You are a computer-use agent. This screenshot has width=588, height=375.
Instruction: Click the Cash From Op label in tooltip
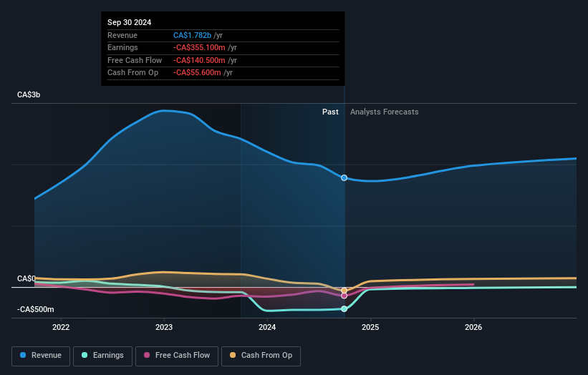pos(132,73)
